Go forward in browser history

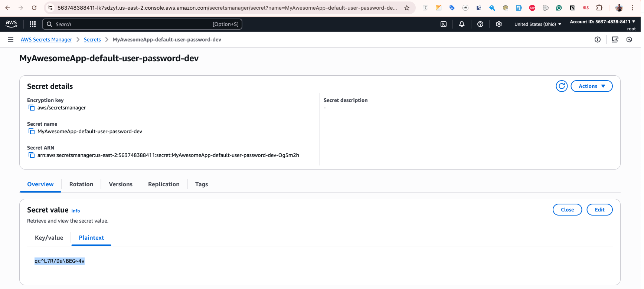(21, 8)
